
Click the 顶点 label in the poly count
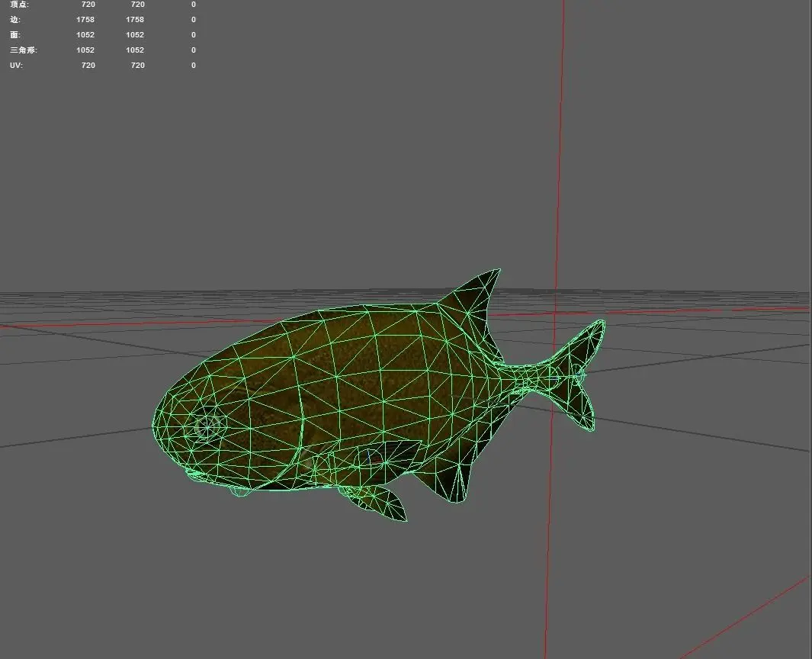(20, 4)
